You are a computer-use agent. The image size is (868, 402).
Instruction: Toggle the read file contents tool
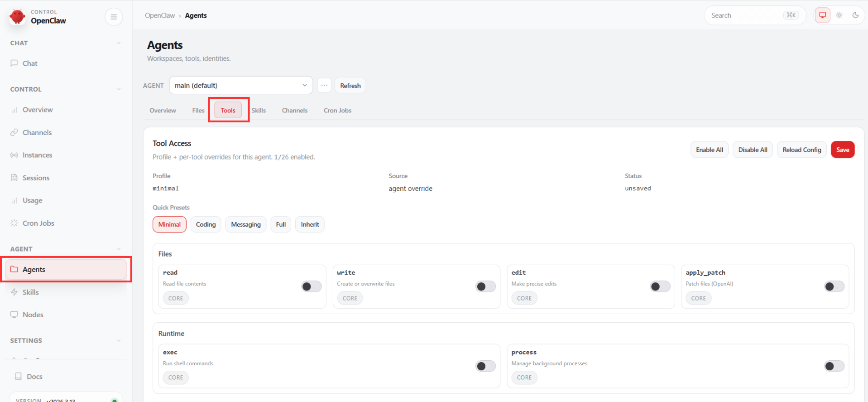click(311, 286)
